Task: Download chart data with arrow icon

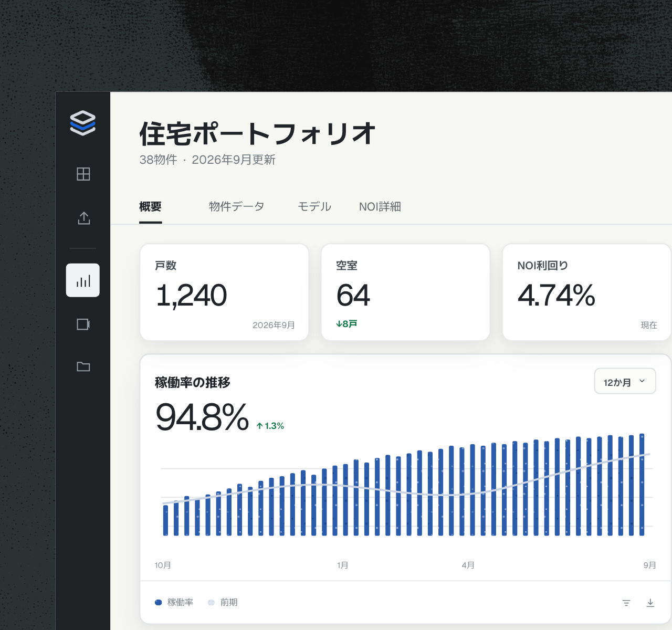Action: (x=650, y=603)
